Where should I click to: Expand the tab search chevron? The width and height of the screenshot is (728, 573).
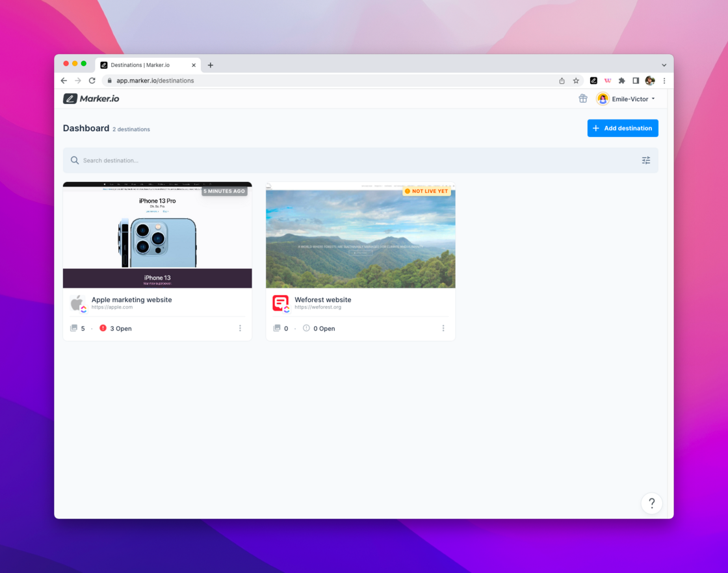[664, 66]
